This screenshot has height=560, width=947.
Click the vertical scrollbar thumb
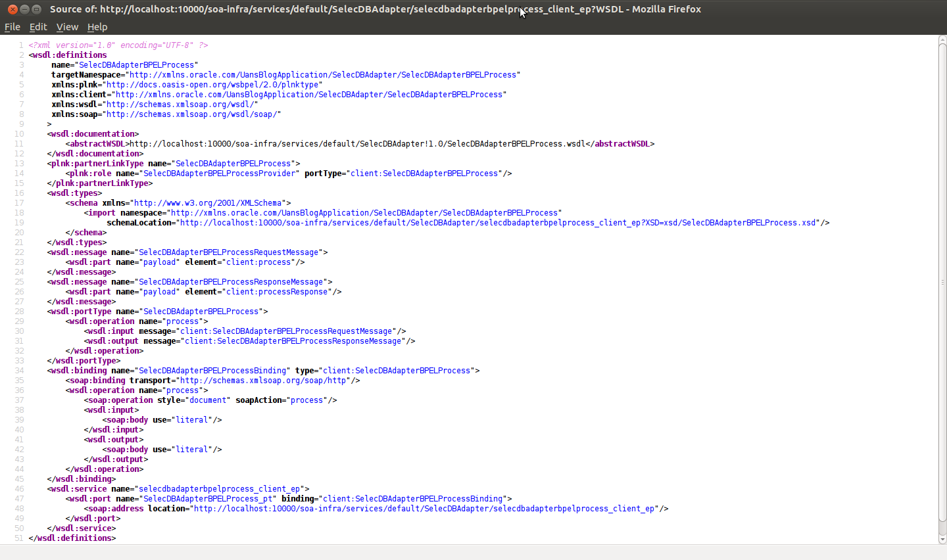pos(942,283)
